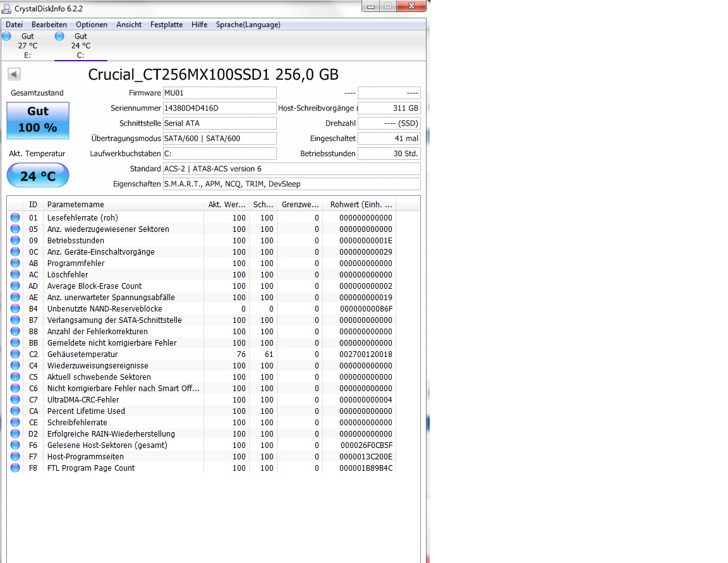The width and height of the screenshot is (728, 563).
Task: Select the Percent Lifetime Used parameter name
Action: point(86,411)
